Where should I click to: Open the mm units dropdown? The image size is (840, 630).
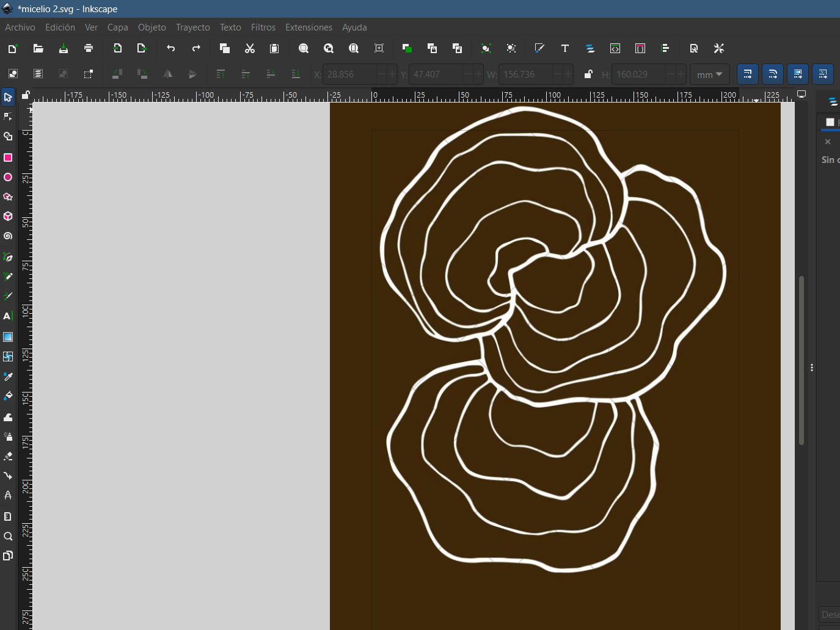(709, 74)
